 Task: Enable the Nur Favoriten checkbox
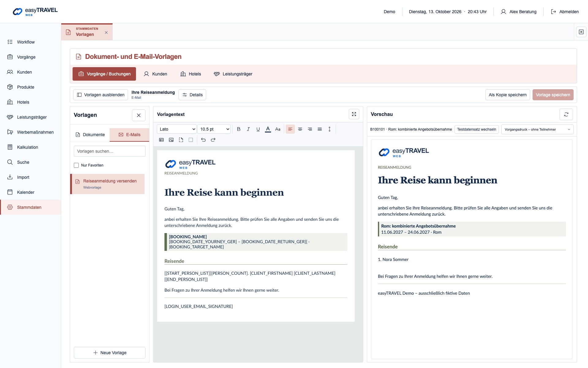pos(76,165)
